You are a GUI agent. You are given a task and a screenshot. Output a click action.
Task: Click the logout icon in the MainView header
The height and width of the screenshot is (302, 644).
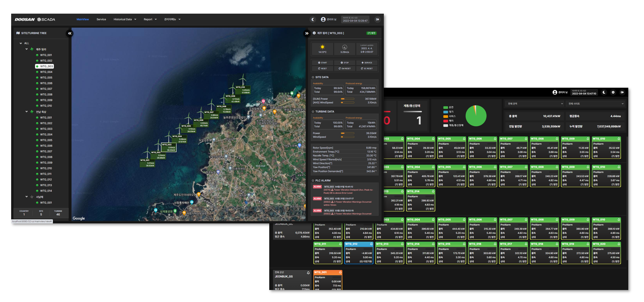(x=377, y=19)
